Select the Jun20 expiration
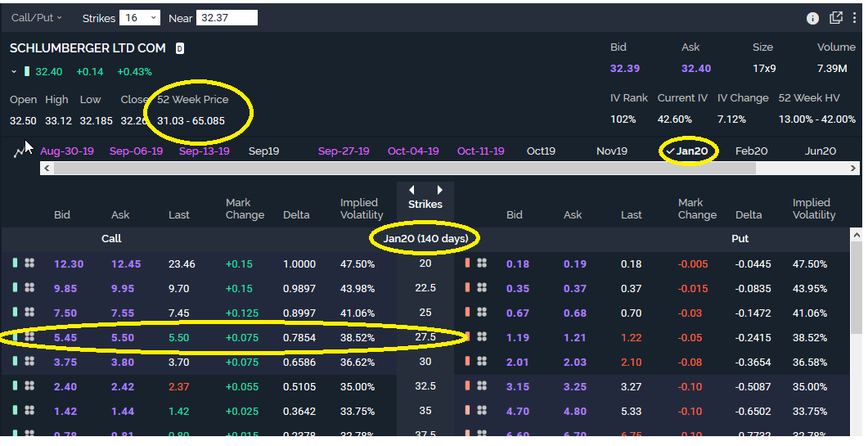 (x=821, y=151)
